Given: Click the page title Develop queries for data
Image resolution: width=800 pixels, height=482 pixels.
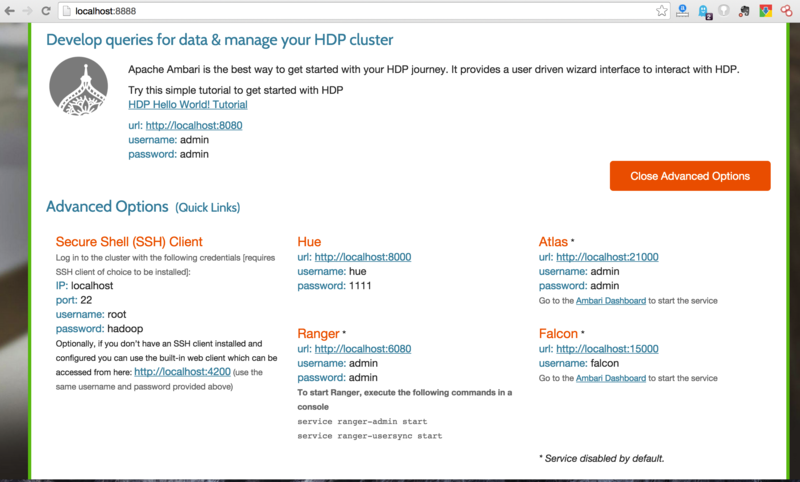Looking at the screenshot, I should [219, 40].
